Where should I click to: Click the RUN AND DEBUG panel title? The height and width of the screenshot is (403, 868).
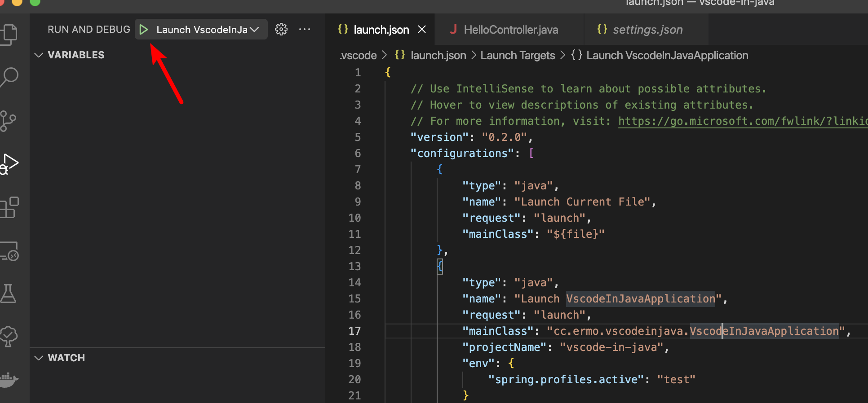point(89,30)
